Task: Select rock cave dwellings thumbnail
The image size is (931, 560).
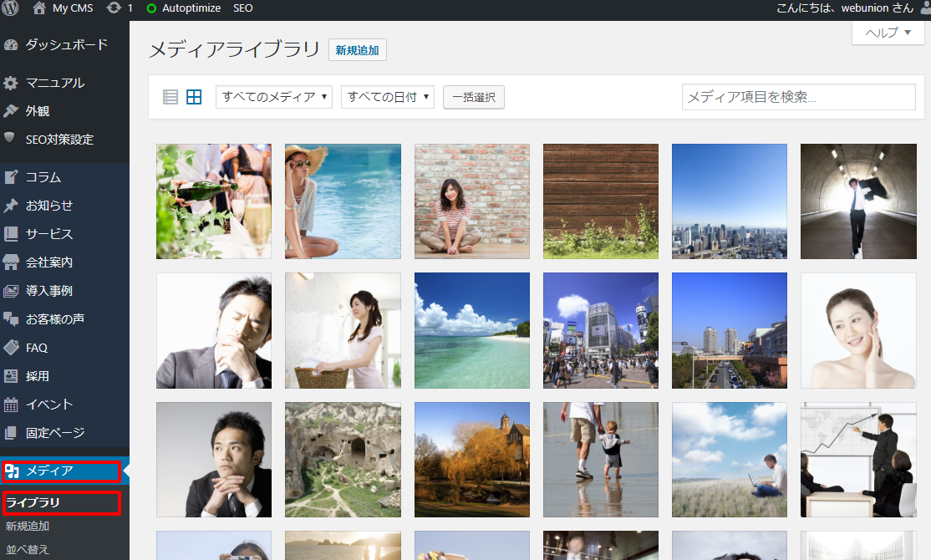Action: click(x=343, y=460)
